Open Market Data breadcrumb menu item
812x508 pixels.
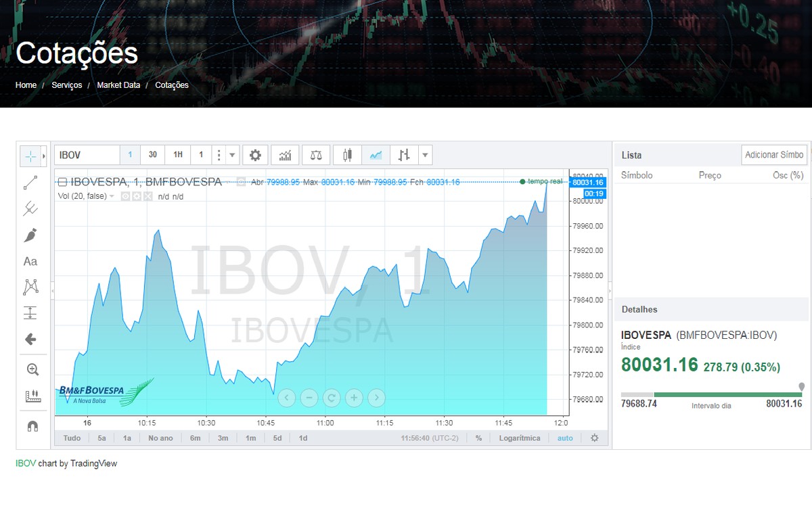118,85
